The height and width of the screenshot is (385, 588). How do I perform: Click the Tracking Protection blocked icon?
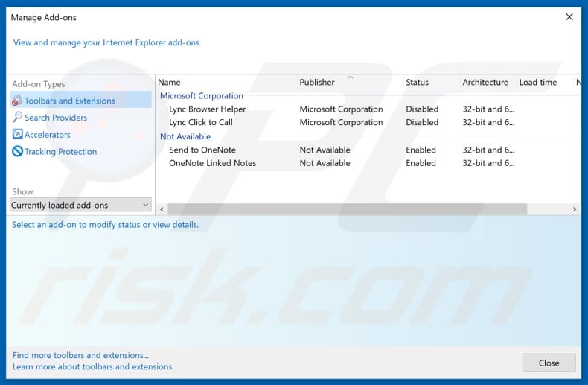point(17,151)
